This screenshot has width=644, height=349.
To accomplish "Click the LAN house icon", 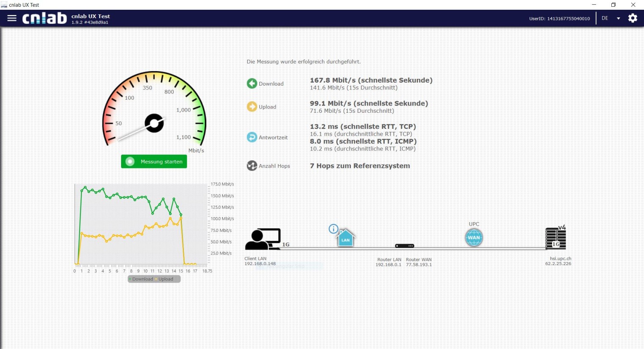I will 346,238.
